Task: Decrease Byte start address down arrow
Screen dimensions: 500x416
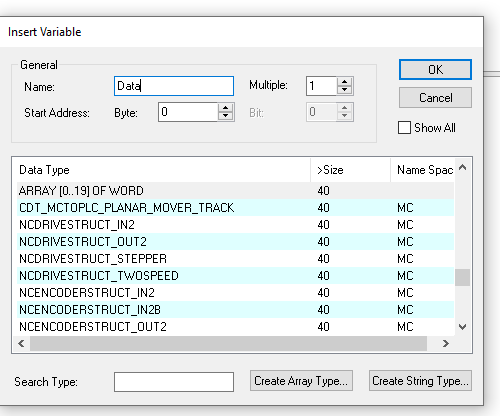Action: (x=226, y=116)
